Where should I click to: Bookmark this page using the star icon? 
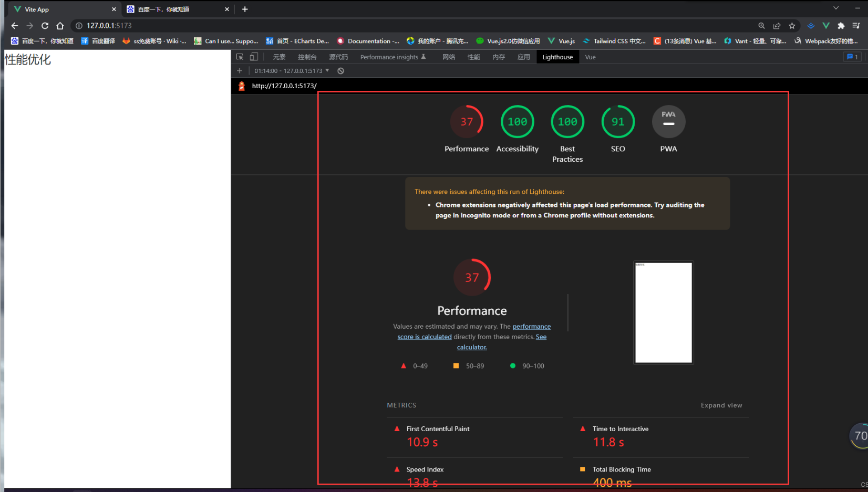(x=792, y=26)
